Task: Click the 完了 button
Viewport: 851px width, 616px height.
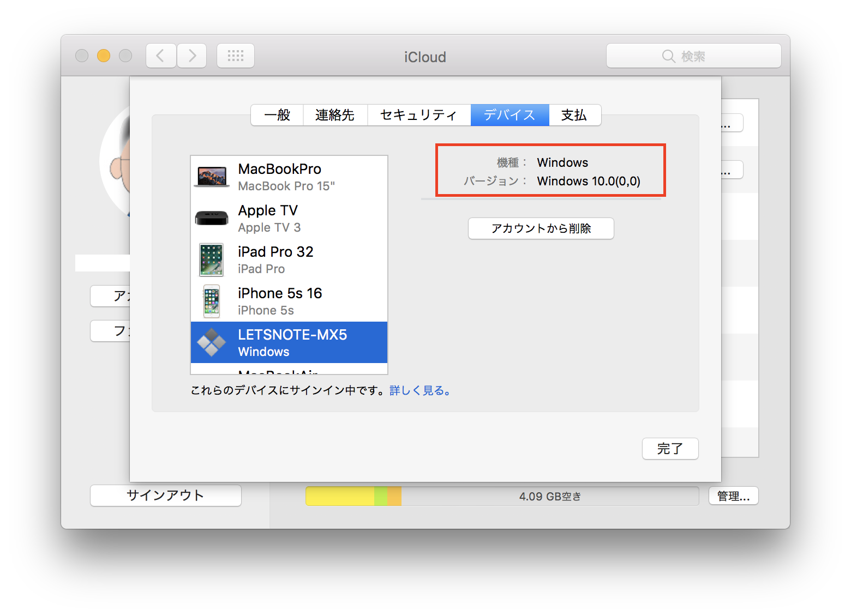Action: tap(670, 449)
